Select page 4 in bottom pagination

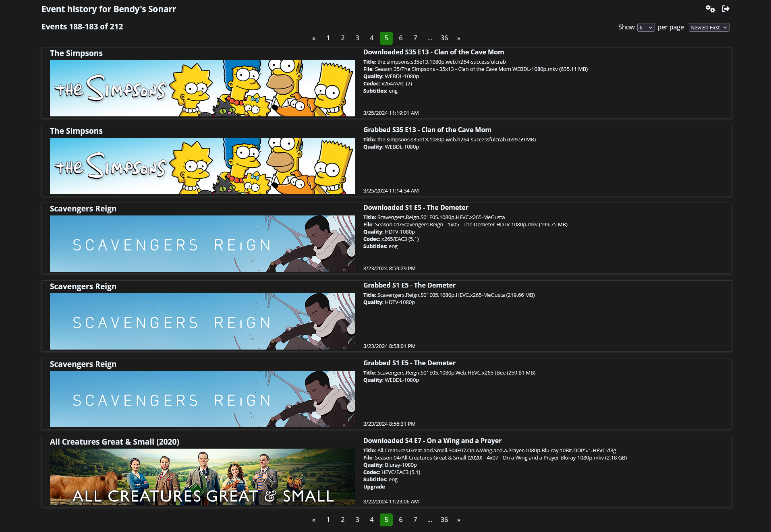371,520
